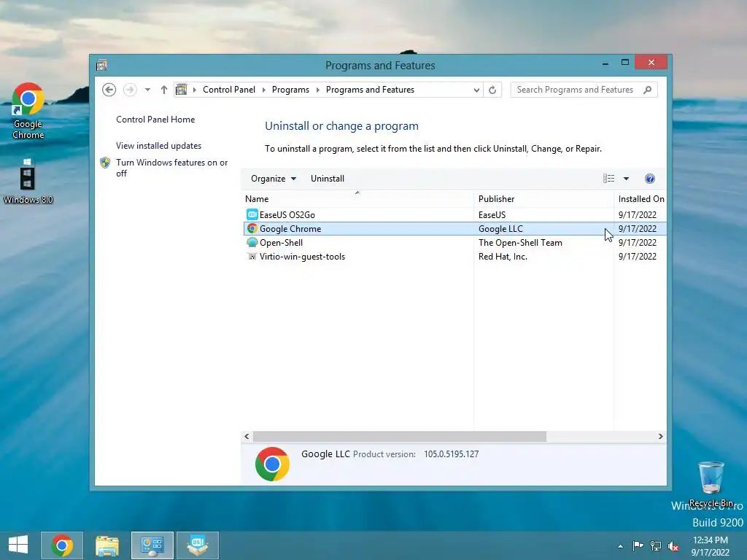The image size is (747, 560).
Task: Click the horizontal scrollbar thumb
Action: point(399,436)
